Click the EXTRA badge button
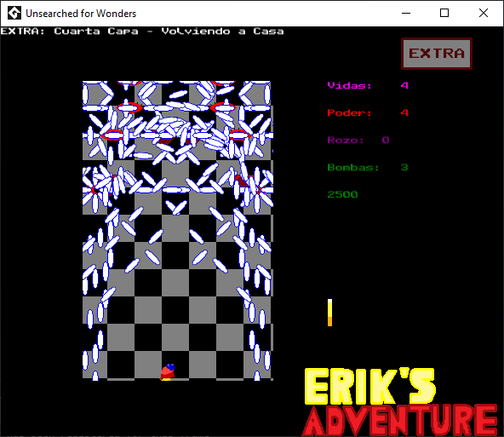504x437 pixels. pos(437,54)
